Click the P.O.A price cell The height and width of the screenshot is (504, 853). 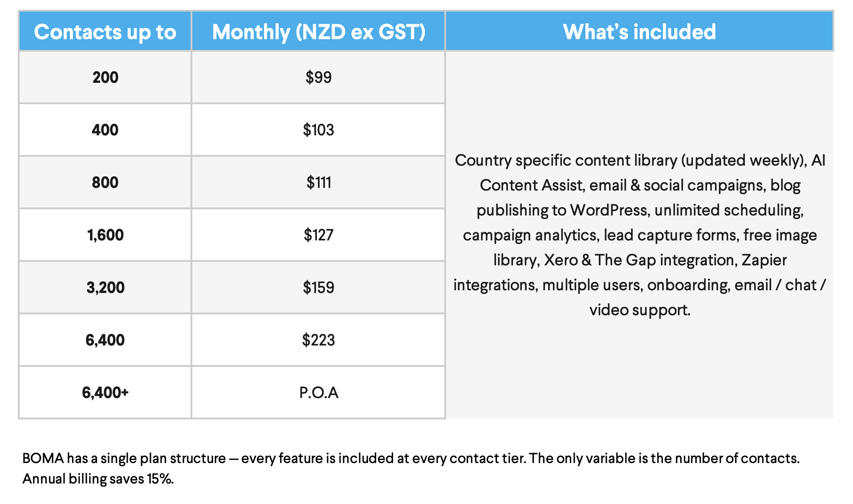coord(319,393)
